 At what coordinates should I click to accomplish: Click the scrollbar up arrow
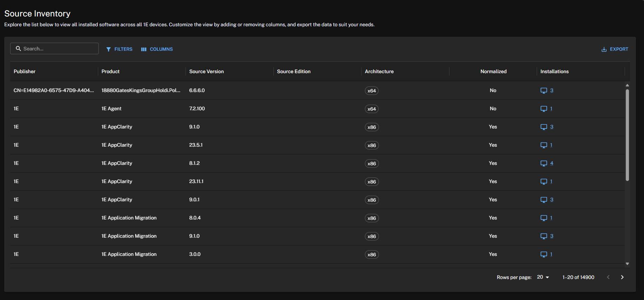627,85
